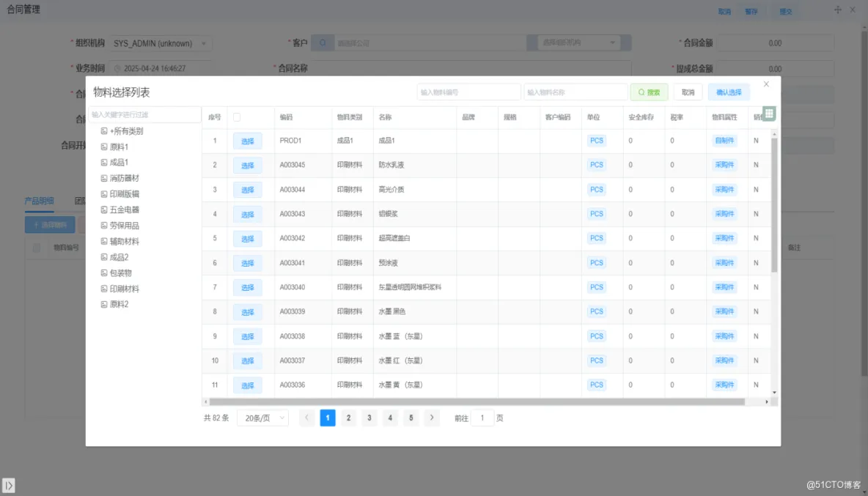Switch to 产品明细 tab in background
The image size is (868, 496).
(x=39, y=201)
